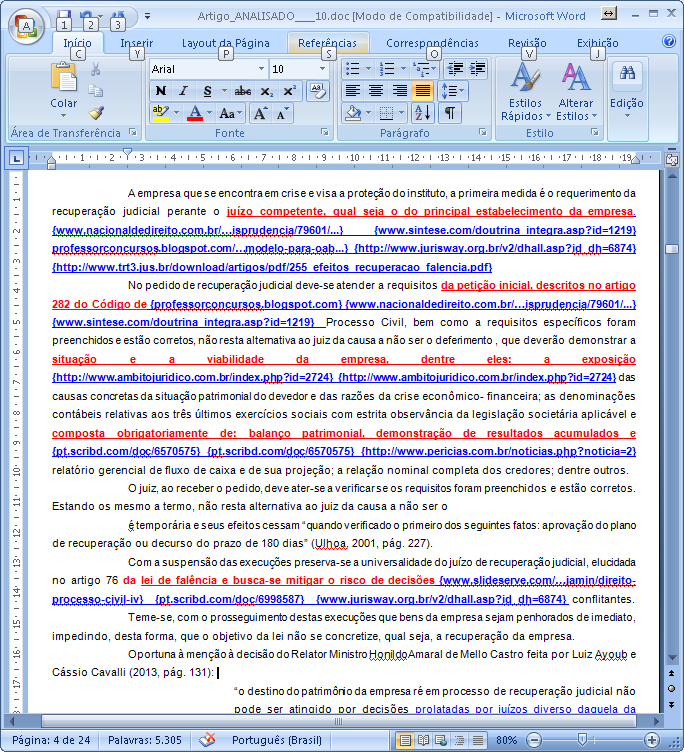
Task: Align text to the left
Action: pos(353,91)
